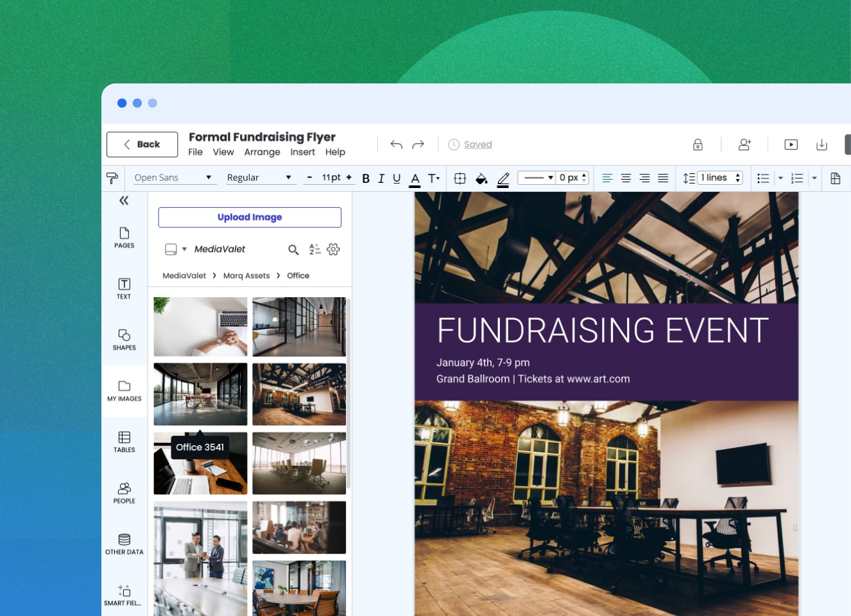
Task: Click the add collaborator icon
Action: (744, 144)
